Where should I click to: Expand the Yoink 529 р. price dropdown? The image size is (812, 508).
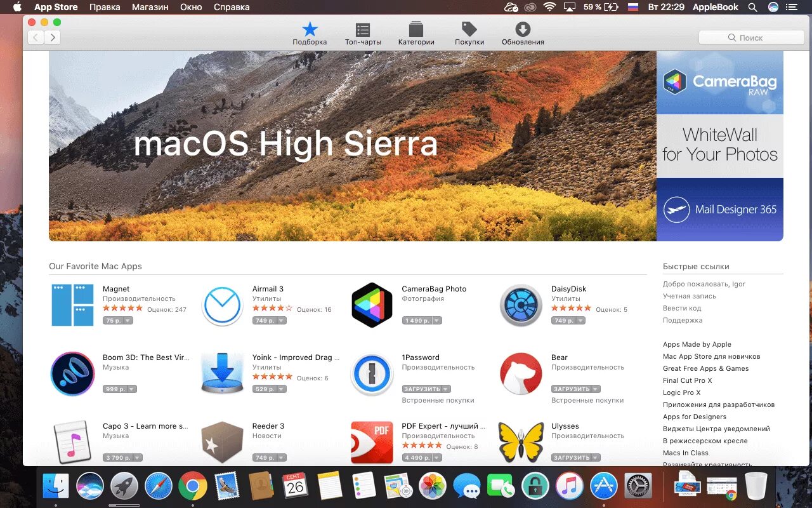click(x=282, y=389)
